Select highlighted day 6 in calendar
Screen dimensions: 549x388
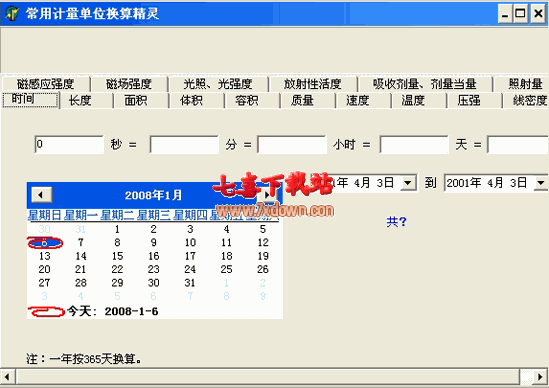click(44, 242)
